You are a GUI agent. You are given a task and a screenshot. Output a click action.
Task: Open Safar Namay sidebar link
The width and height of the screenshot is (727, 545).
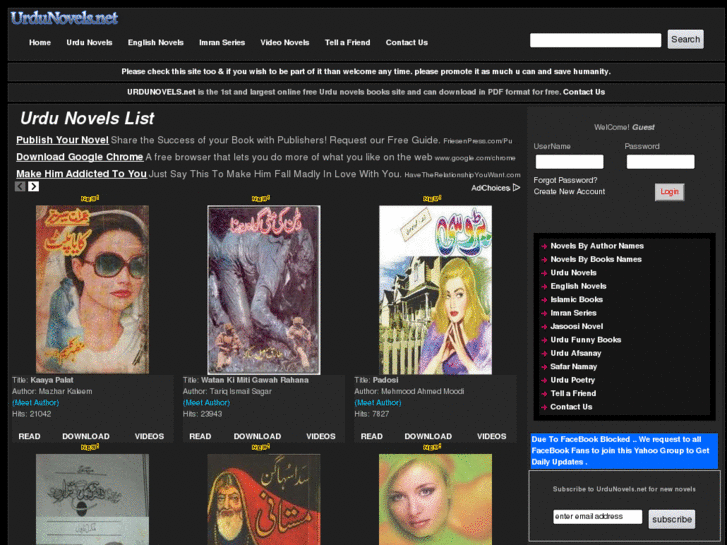tap(574, 367)
